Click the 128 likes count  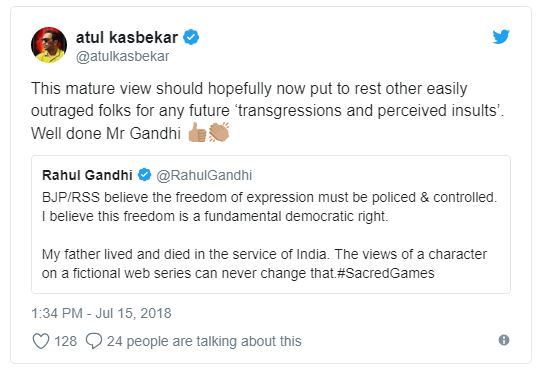[x=66, y=341]
